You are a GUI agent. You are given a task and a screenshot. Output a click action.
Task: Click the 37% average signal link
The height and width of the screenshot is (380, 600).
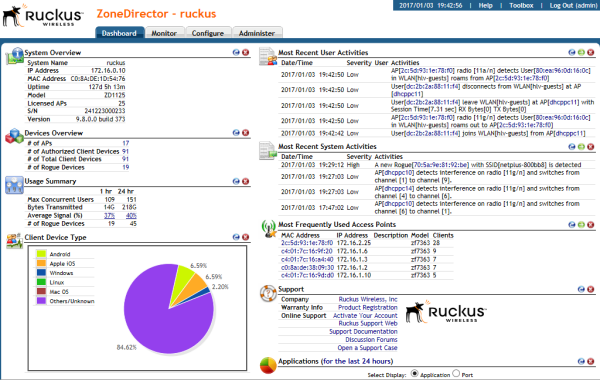109,215
